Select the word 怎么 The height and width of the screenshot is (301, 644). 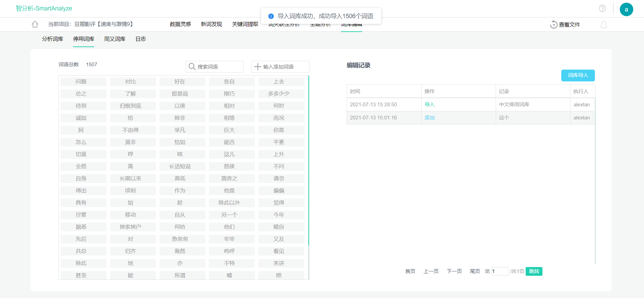click(83, 142)
